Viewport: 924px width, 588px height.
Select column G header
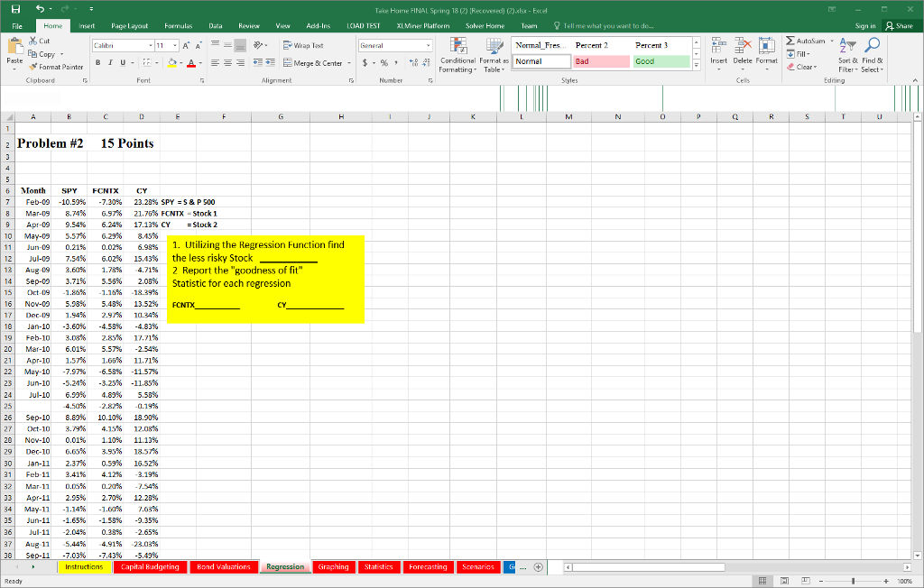pos(281,116)
